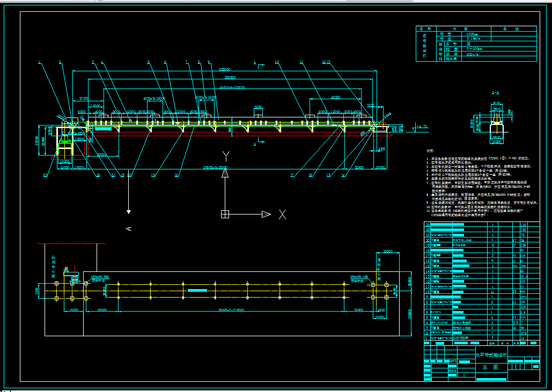Click the "40000" dimension near the tail

click(x=335, y=98)
